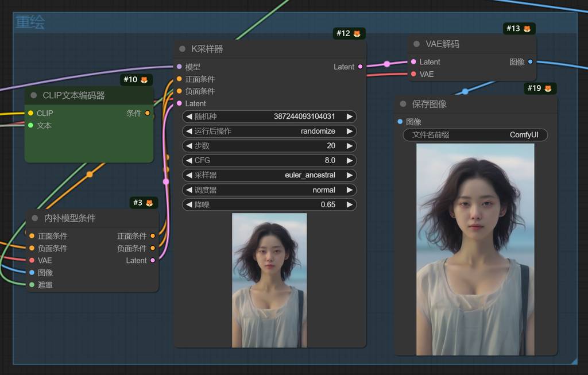Click the fox badge on node #10
The height and width of the screenshot is (375, 588).
(144, 80)
